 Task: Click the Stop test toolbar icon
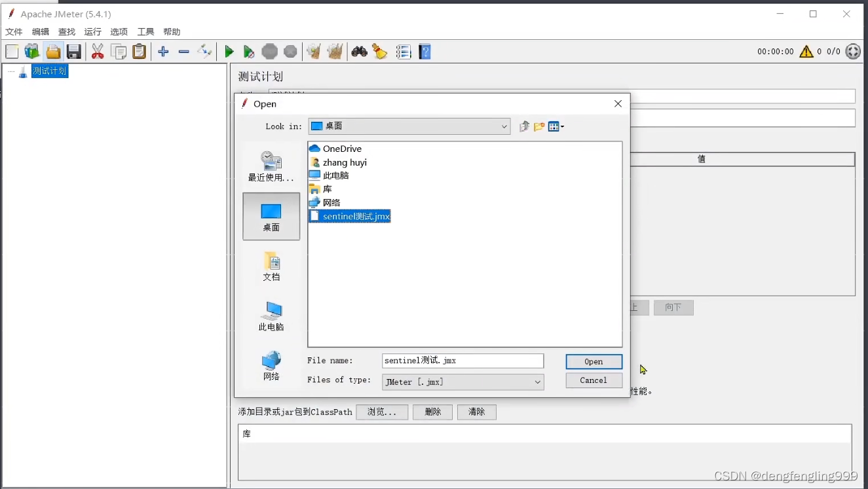pos(269,52)
